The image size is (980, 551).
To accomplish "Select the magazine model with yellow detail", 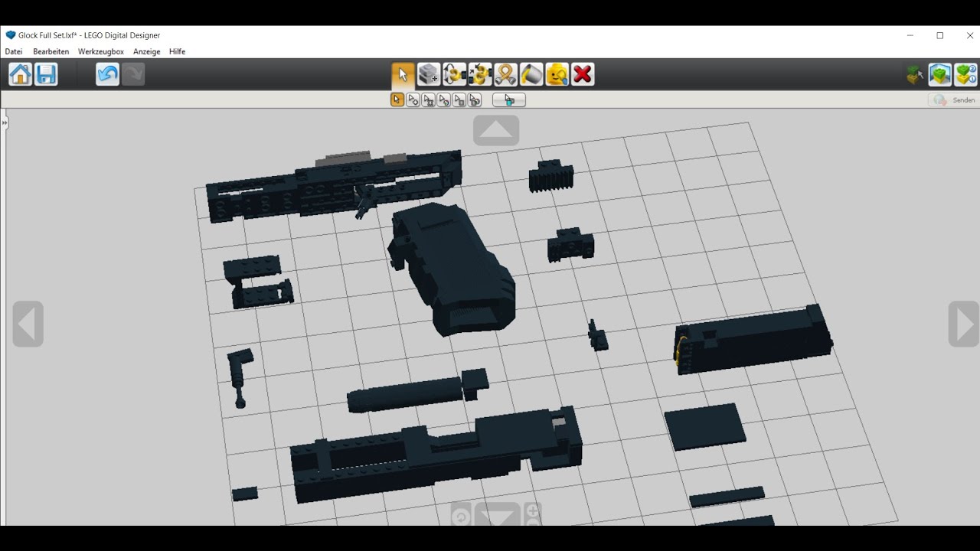I will 753,339.
